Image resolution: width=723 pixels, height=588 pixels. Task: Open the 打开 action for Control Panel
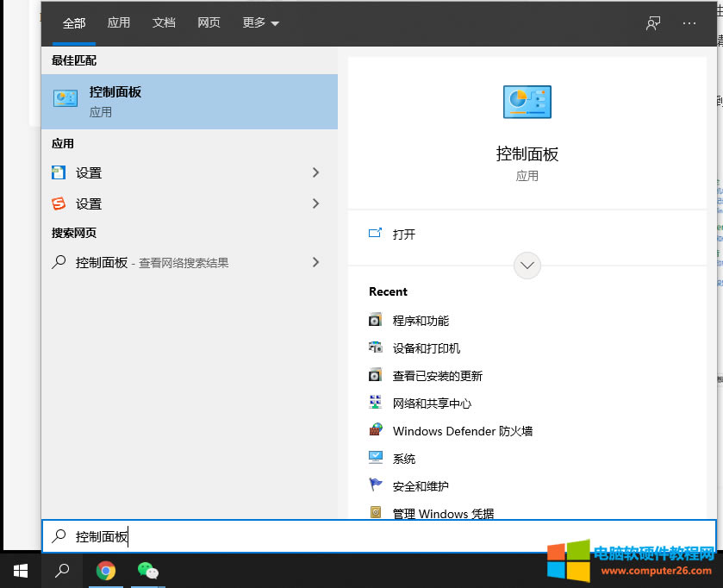[403, 234]
